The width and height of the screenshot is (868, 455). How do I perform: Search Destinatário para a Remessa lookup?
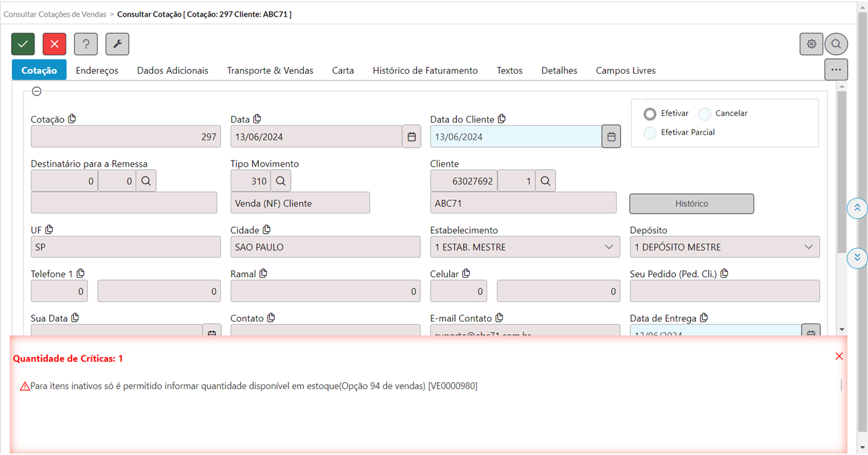pyautogui.click(x=146, y=181)
